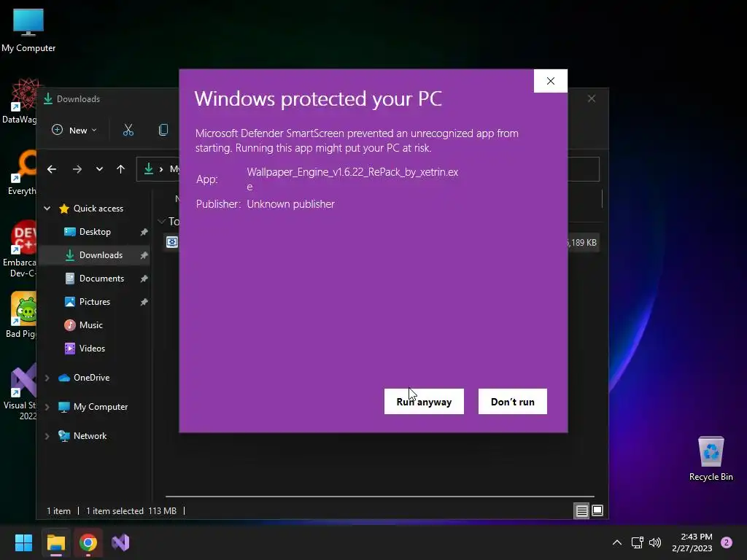Open Desktop in the navigation pane

point(94,231)
